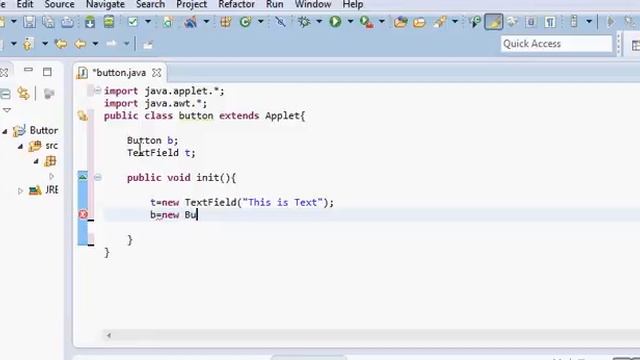This screenshot has height=360, width=640.
Task: Collapse the Button project tree node
Action: pos(5,131)
